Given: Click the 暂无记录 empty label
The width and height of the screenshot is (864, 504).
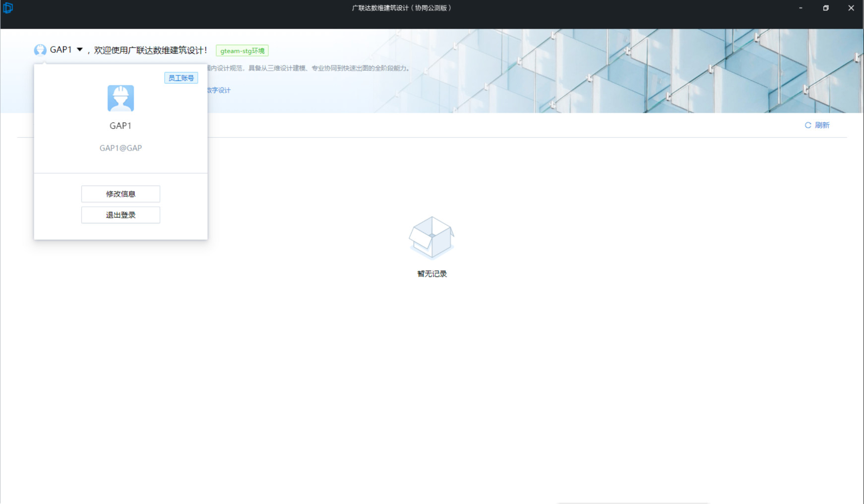Looking at the screenshot, I should point(432,274).
